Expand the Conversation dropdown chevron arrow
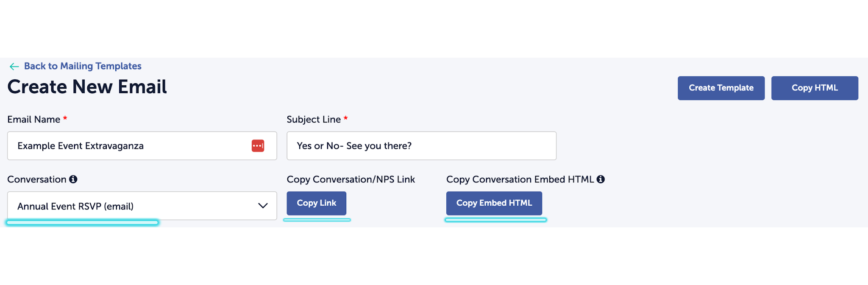This screenshot has width=868, height=285. point(263,206)
